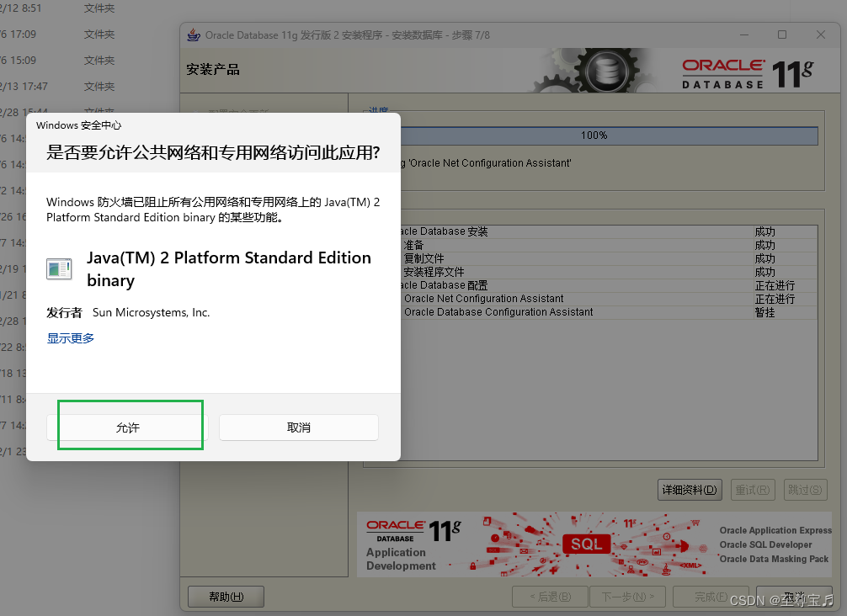Select the 安装程序文件 status row

tap(608, 272)
